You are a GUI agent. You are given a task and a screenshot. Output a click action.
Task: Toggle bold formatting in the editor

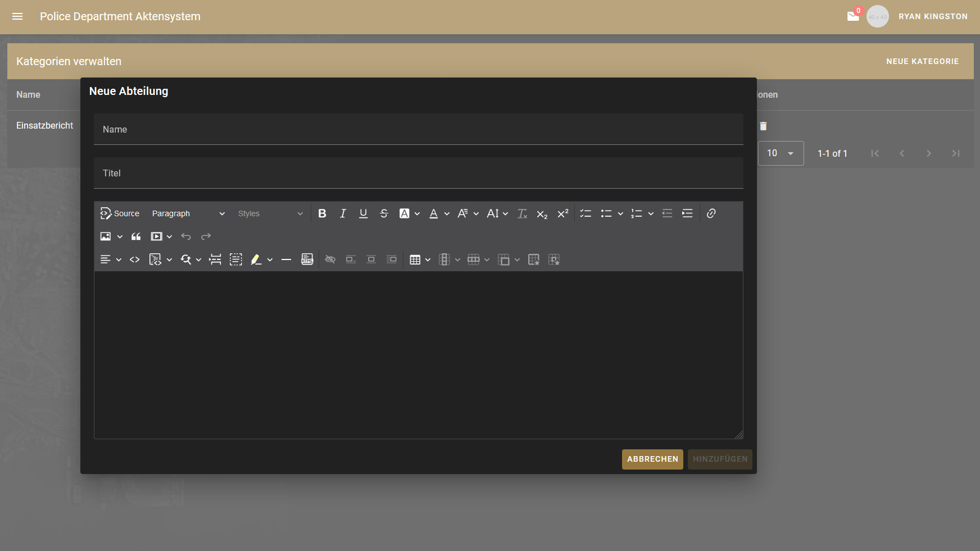pyautogui.click(x=323, y=213)
